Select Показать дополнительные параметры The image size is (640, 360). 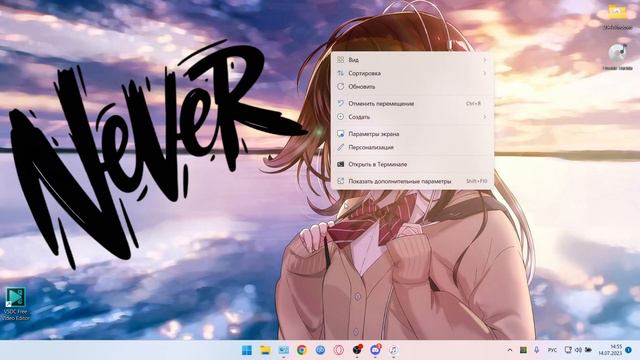tap(412, 181)
